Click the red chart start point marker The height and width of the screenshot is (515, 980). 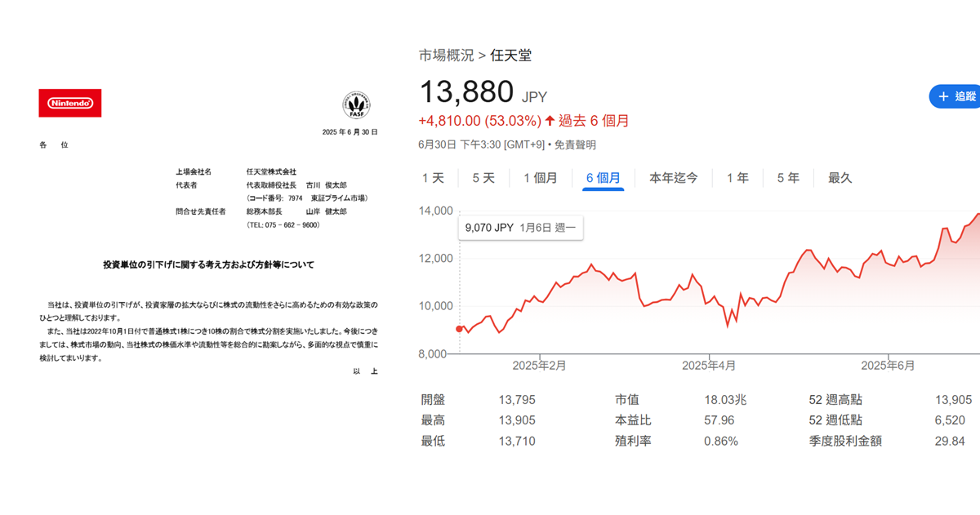pos(459,329)
